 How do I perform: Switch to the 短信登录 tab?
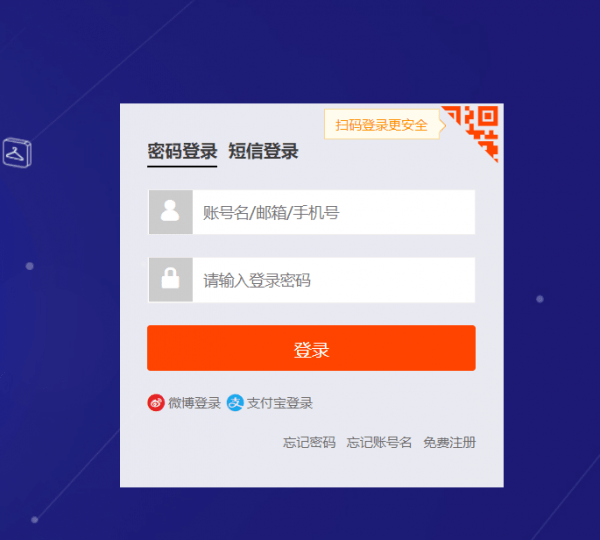(263, 151)
